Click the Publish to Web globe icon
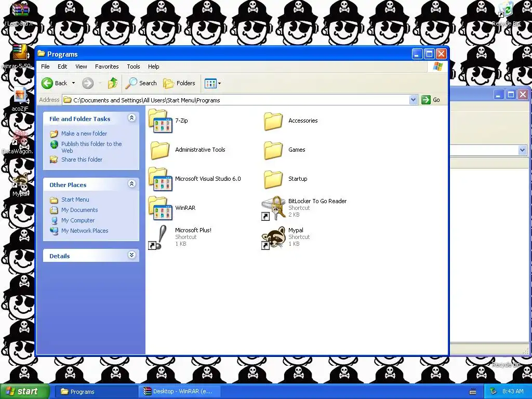Screen dimensions: 532x399 click(x=54, y=145)
